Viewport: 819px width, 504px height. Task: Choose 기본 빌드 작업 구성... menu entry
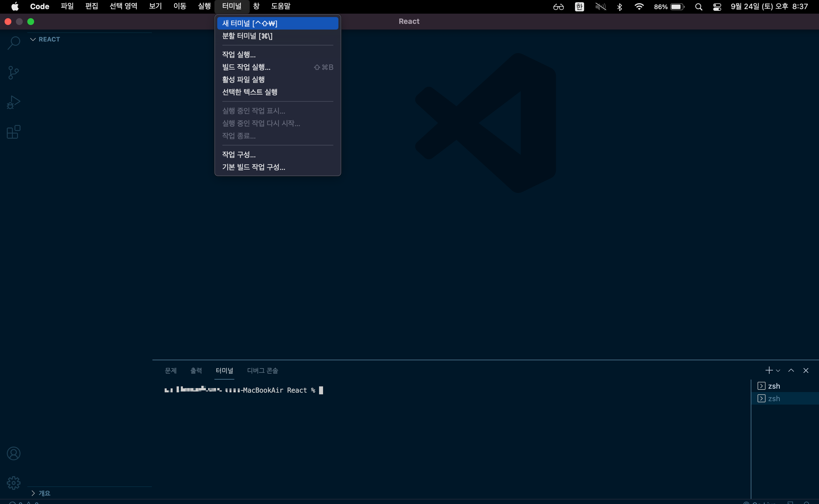(x=278, y=167)
